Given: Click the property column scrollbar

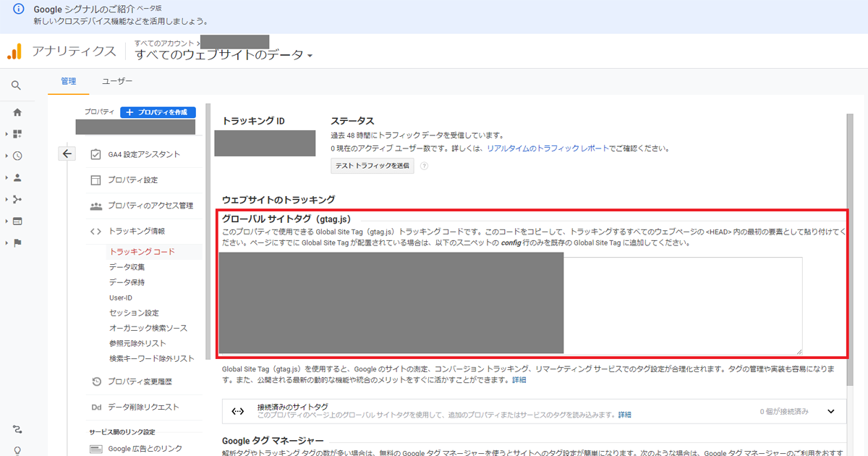Looking at the screenshot, I should point(208,232).
